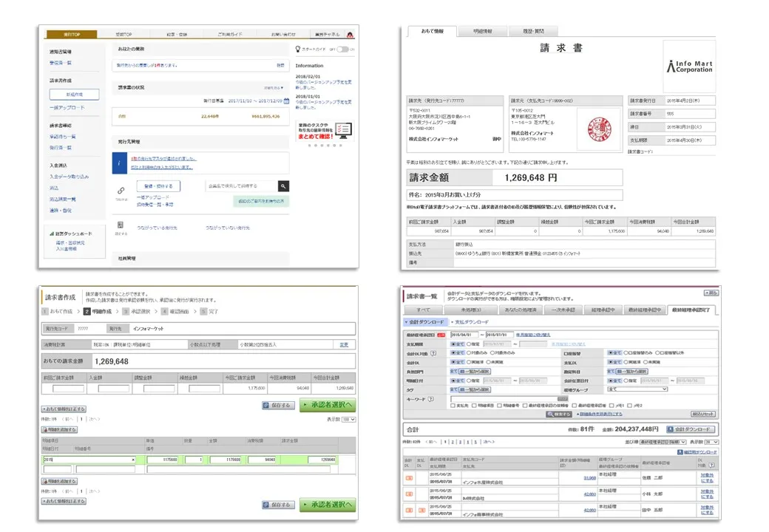Click the orange DL icon in first row
The image size is (769, 532).
click(x=409, y=479)
